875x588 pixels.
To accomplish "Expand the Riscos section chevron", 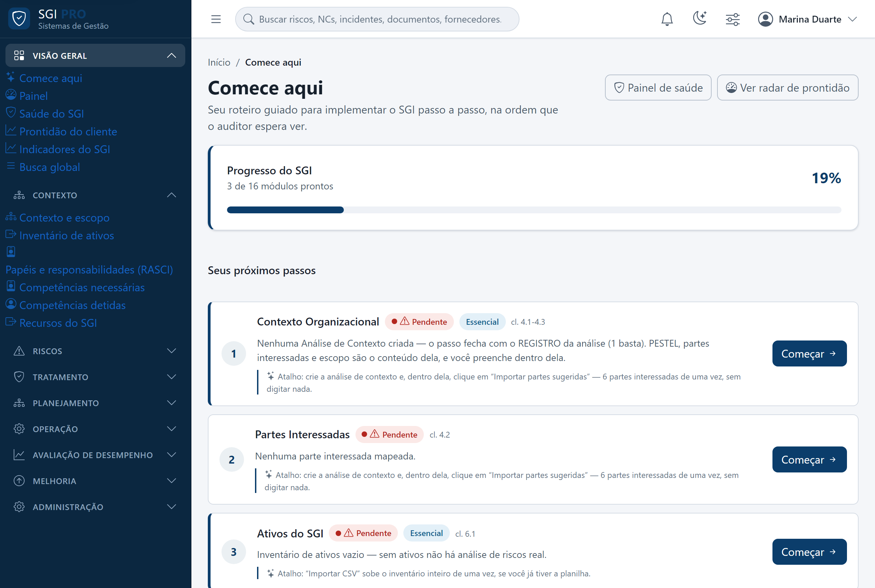I will coord(171,351).
